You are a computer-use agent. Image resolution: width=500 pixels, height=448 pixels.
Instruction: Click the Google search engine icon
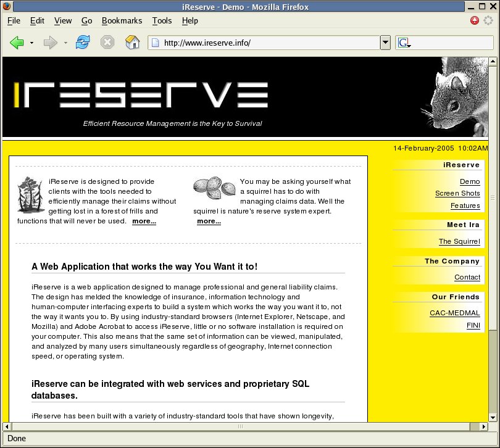click(x=404, y=43)
